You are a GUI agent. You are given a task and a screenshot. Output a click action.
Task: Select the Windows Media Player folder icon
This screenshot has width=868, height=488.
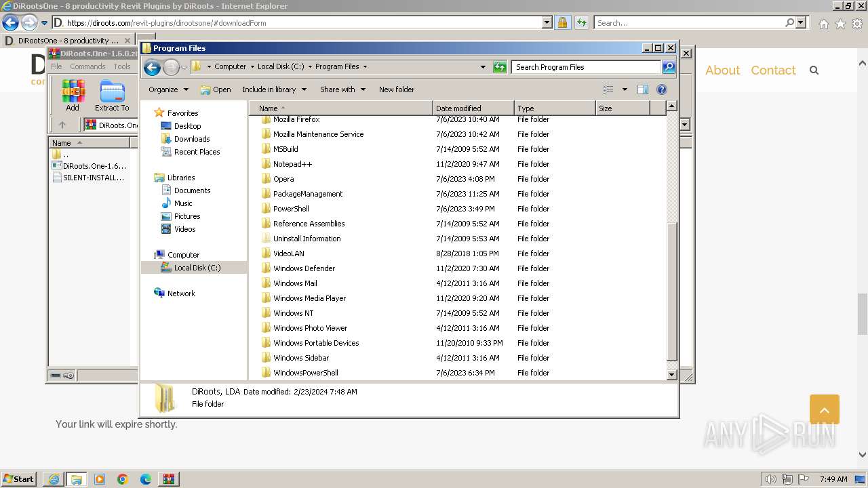pos(266,298)
